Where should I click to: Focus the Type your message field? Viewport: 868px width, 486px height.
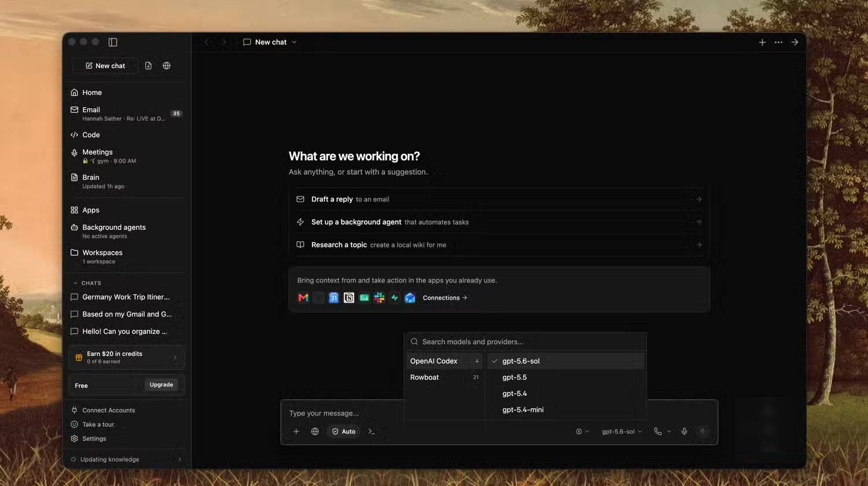click(499, 413)
